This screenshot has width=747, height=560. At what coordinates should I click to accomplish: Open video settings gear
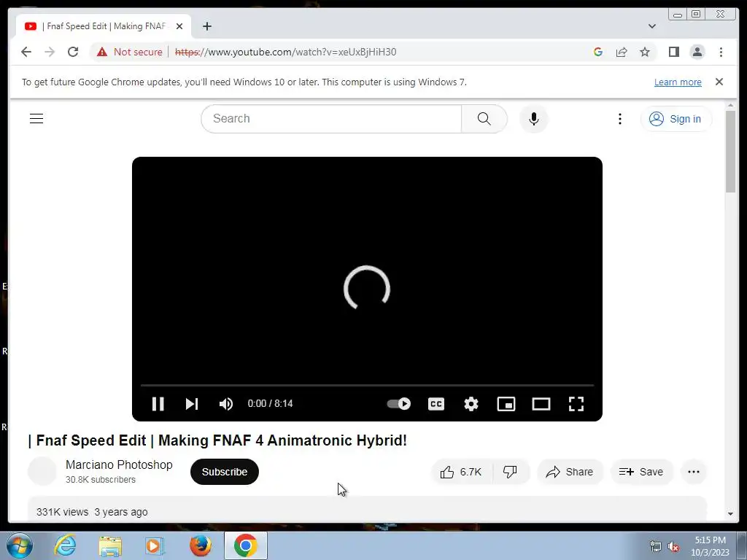(x=471, y=404)
